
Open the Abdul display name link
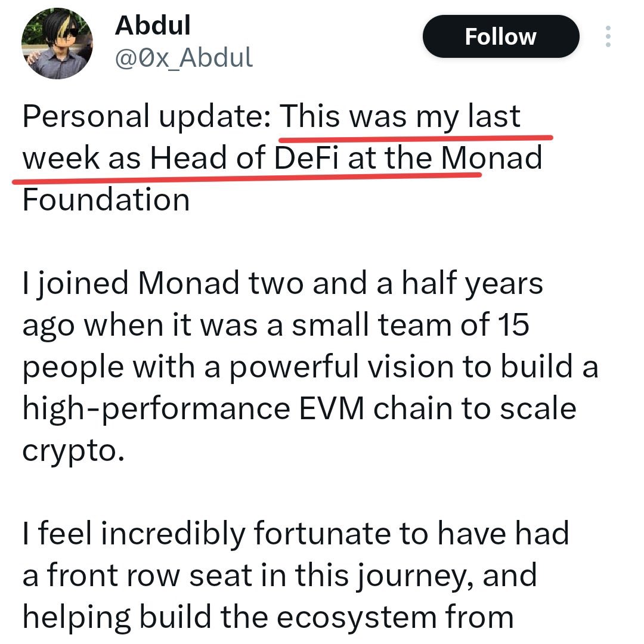point(152,25)
